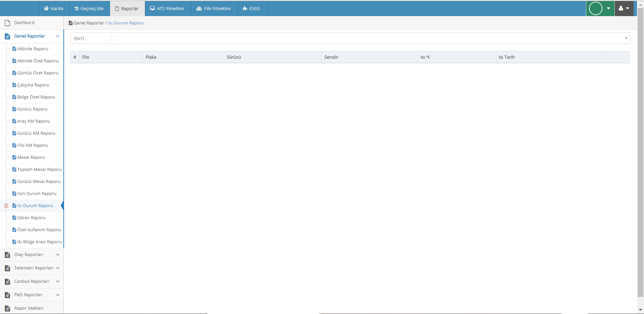Open Son Durum Raporu

(x=37, y=194)
